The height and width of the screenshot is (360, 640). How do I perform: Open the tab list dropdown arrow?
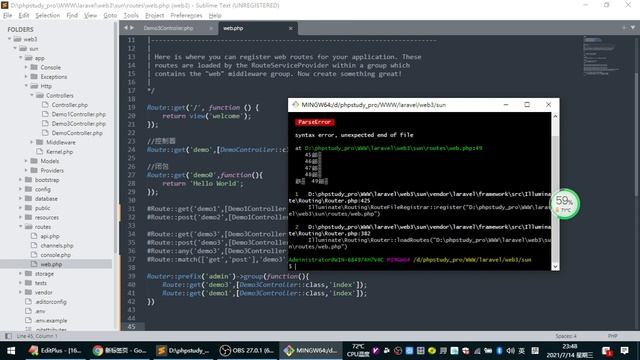click(633, 28)
